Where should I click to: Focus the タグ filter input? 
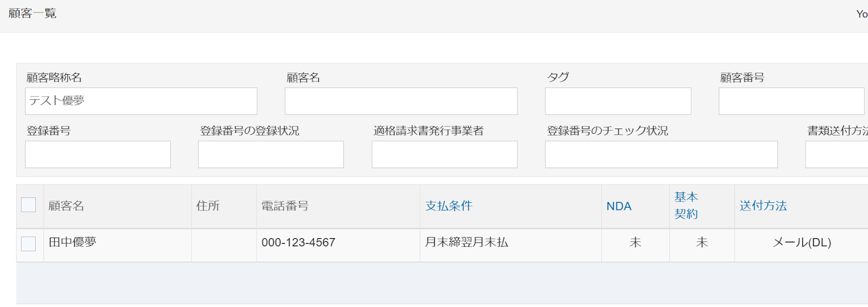click(x=618, y=101)
